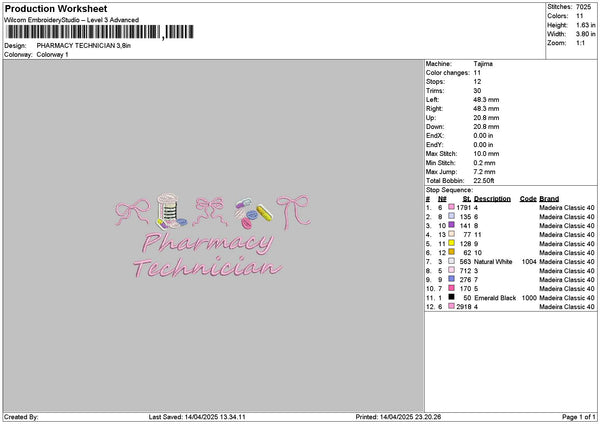Click the Code column header
This screenshot has height=424, width=600.
[x=528, y=199]
